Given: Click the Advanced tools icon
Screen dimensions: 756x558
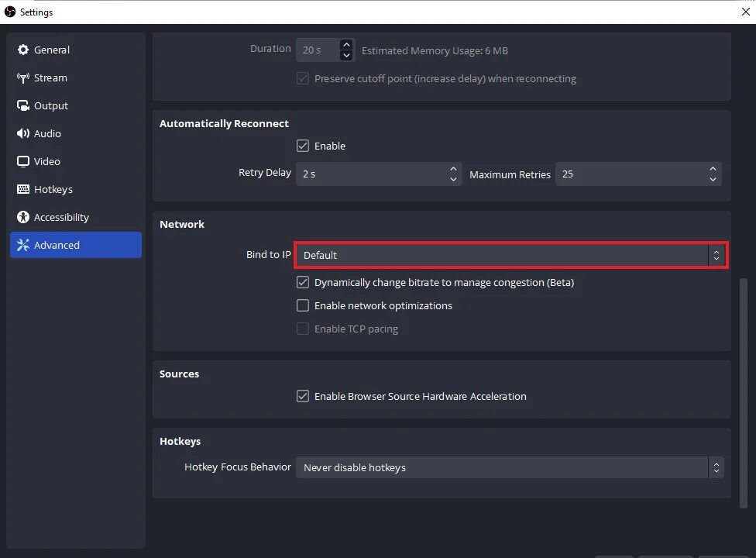Looking at the screenshot, I should [22, 245].
